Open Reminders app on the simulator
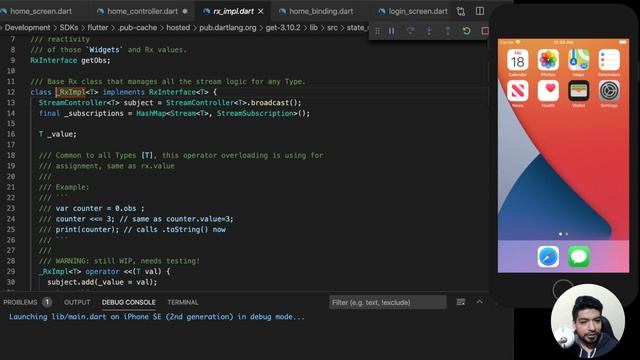 click(x=609, y=60)
